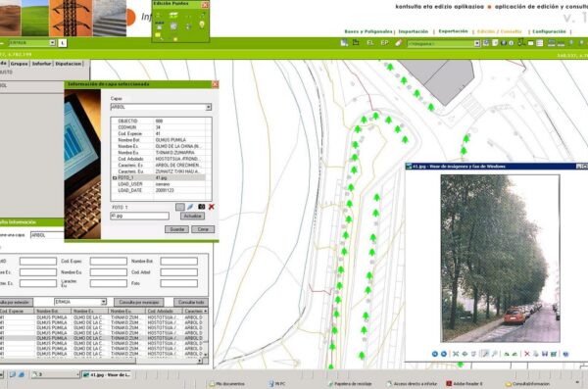This screenshot has width=588, height=389.
Task: Click the zoom out magnifier in image viewer
Action: pos(495,354)
